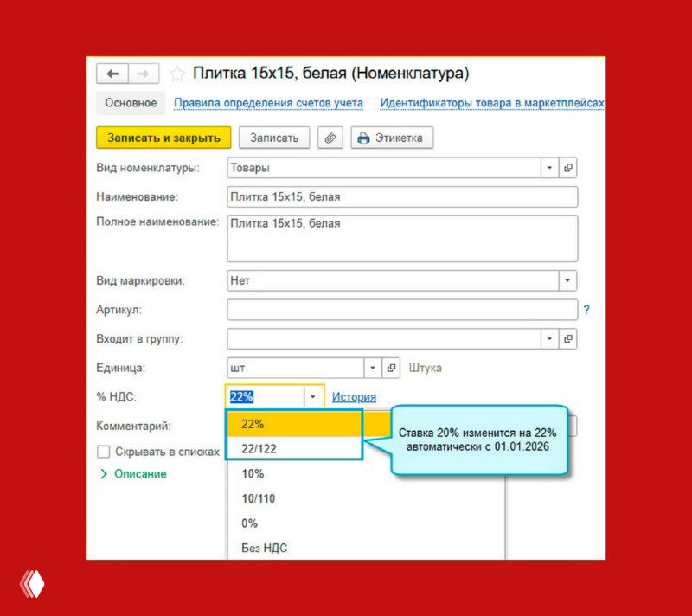
Task: Open form for Вид номенклатуры field
Action: point(568,168)
